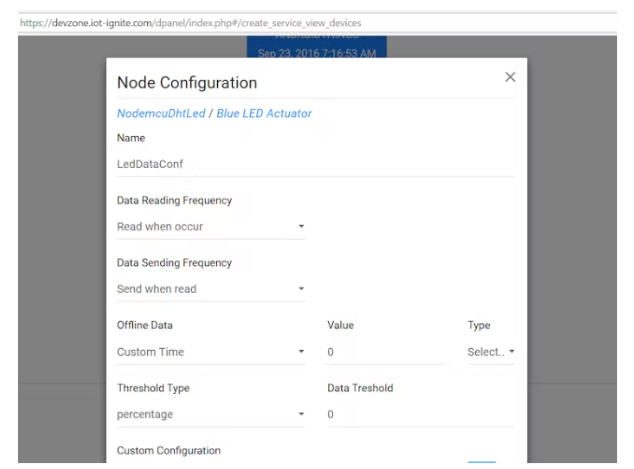Click the blue button beside Custom Configuration
Viewport: 634px width, 469px height.
pyautogui.click(x=482, y=463)
